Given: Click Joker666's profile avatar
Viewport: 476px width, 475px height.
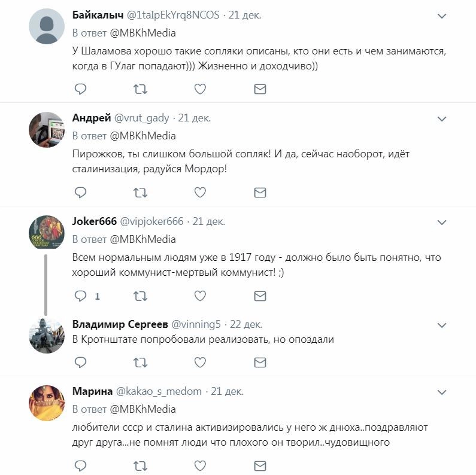Looking at the screenshot, I should 47,233.
